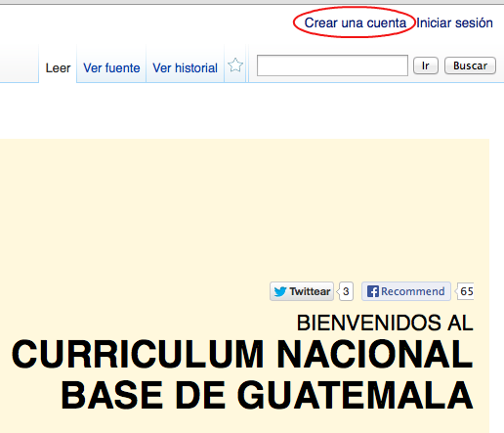The height and width of the screenshot is (433, 504).
Task: Open the Ver fuente tab
Action: click(x=111, y=68)
